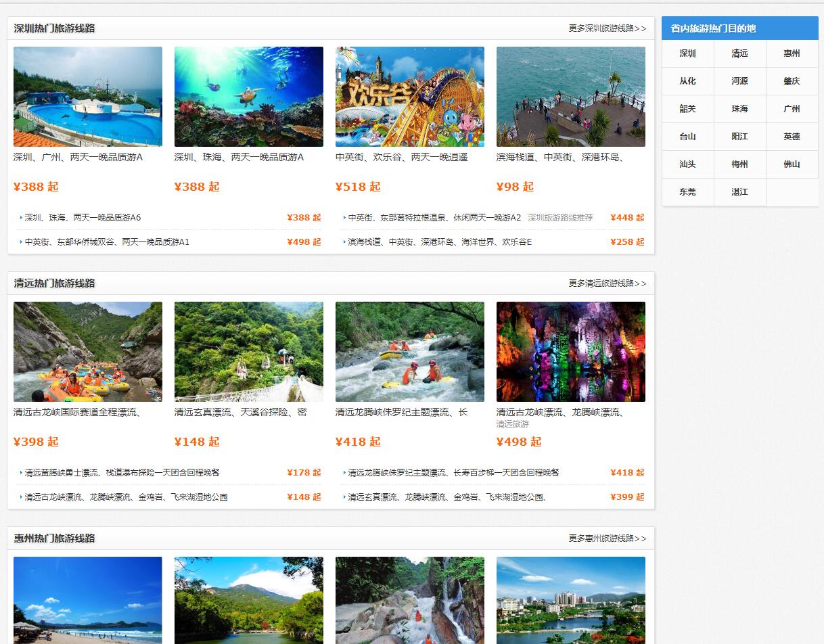
Task: Click the 清远旅游 tag link
Action: [511, 426]
